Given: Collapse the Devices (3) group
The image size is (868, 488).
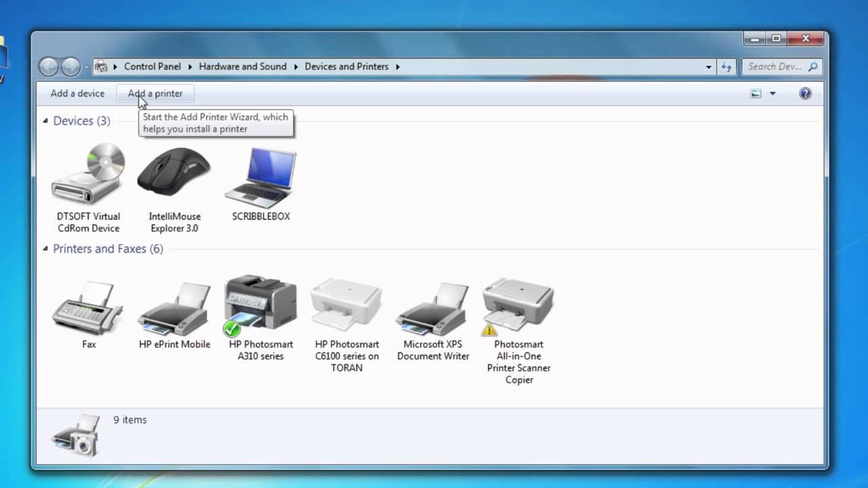Looking at the screenshot, I should [x=45, y=121].
